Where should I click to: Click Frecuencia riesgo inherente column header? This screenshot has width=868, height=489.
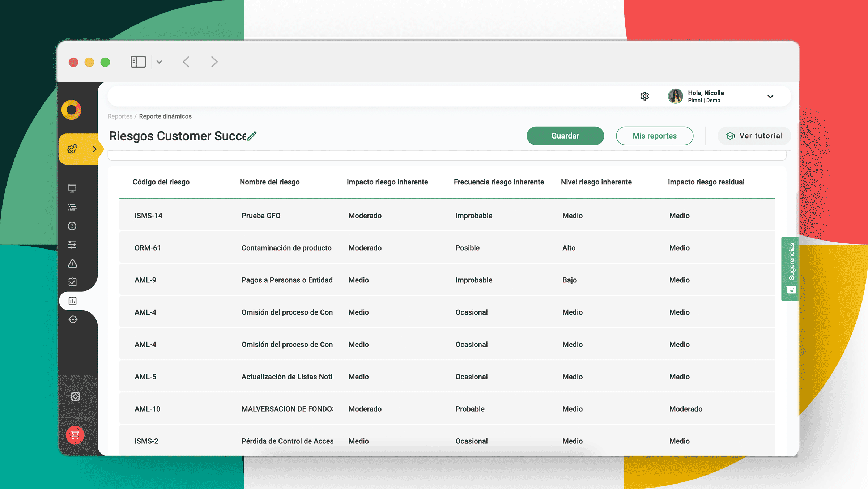499,182
